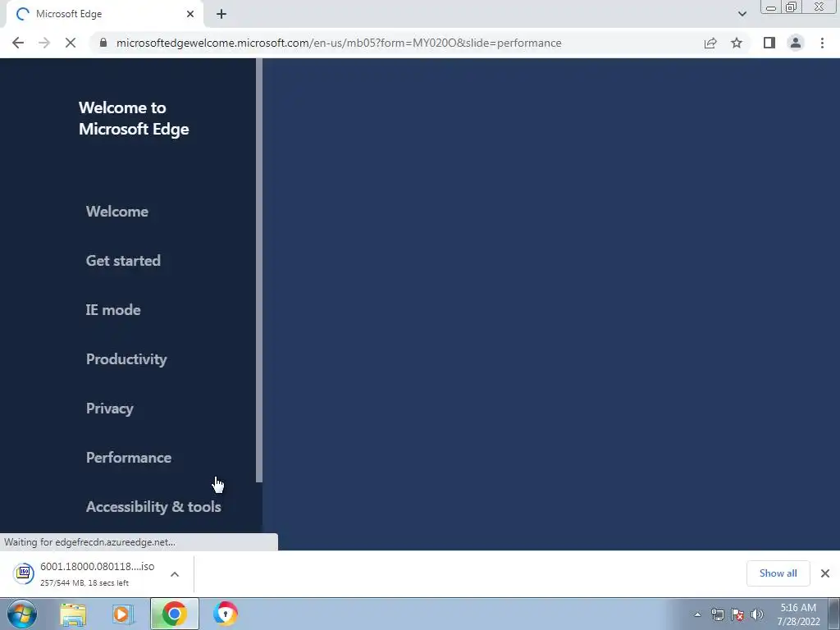Open the Chrome three-dot menu

[822, 43]
